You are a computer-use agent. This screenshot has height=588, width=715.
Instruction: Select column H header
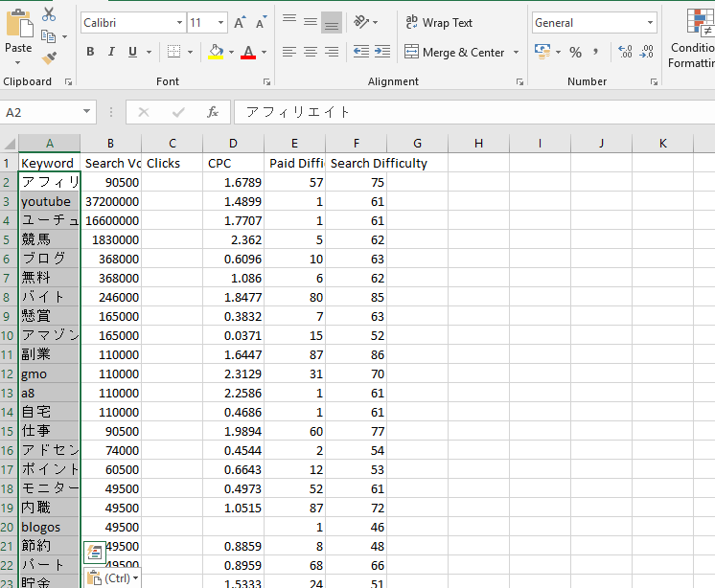coord(478,144)
